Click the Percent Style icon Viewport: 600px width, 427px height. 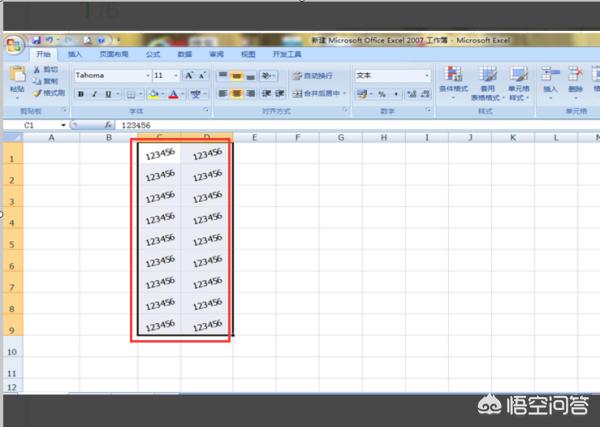(x=382, y=94)
